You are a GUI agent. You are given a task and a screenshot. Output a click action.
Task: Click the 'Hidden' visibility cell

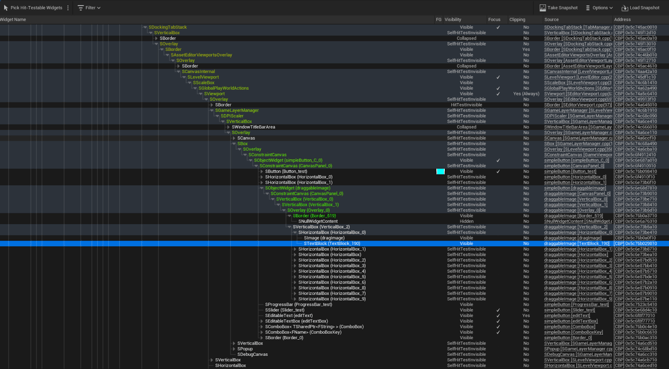466,221
